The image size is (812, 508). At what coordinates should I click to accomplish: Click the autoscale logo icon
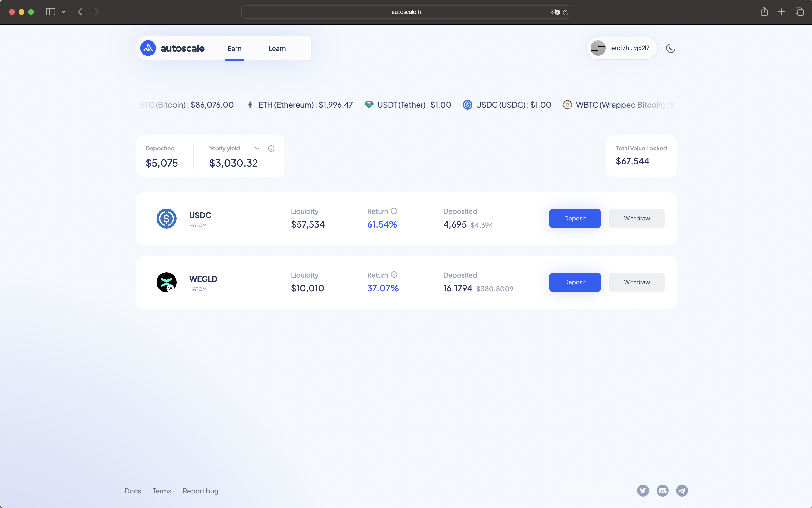tap(148, 48)
